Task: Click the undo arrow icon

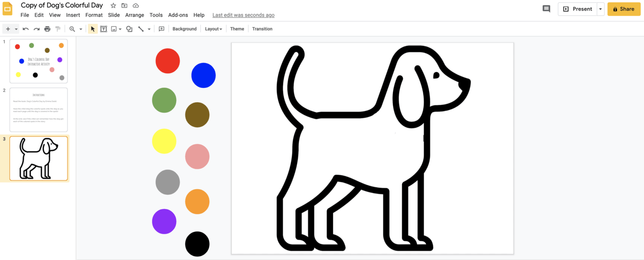Action: click(26, 29)
